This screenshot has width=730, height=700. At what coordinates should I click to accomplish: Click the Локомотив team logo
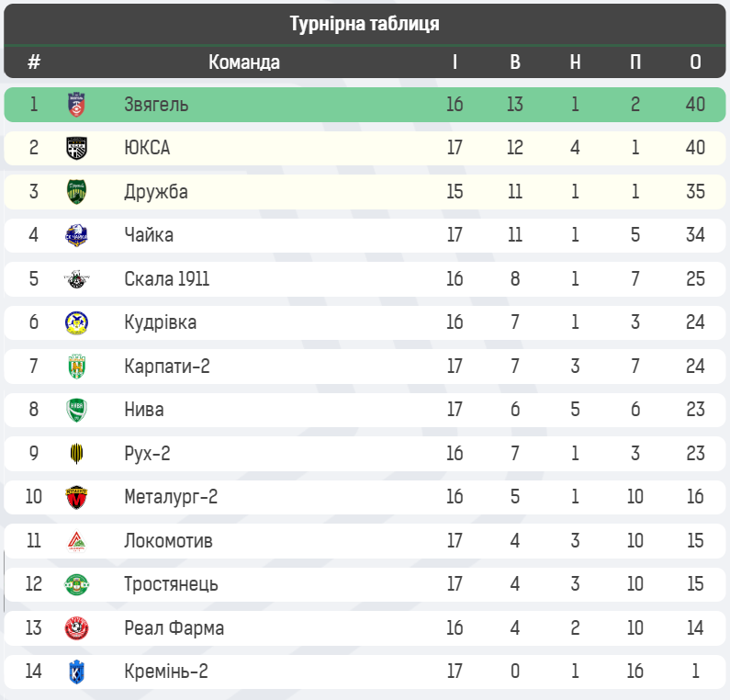pos(76,541)
